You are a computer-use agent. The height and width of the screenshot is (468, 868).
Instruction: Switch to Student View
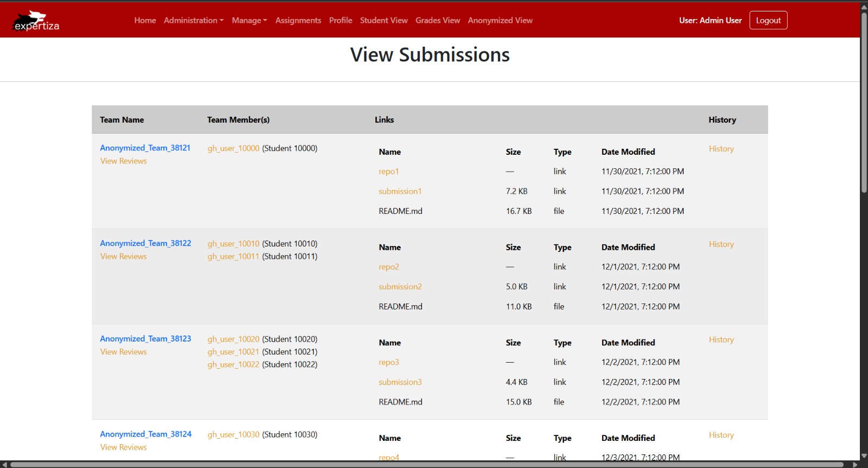(384, 21)
